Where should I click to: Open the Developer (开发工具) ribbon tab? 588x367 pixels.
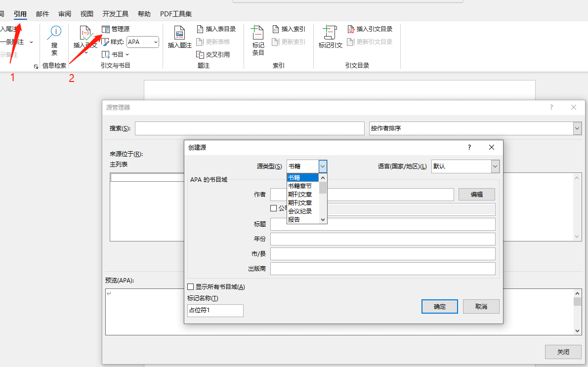(x=115, y=14)
